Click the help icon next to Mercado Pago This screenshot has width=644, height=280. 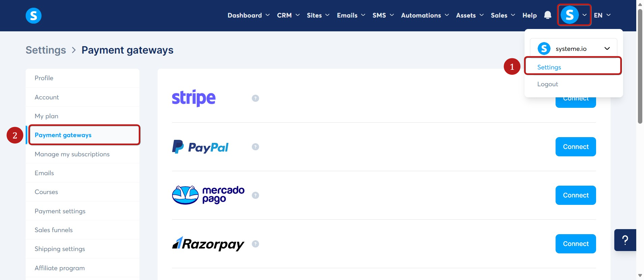point(256,195)
